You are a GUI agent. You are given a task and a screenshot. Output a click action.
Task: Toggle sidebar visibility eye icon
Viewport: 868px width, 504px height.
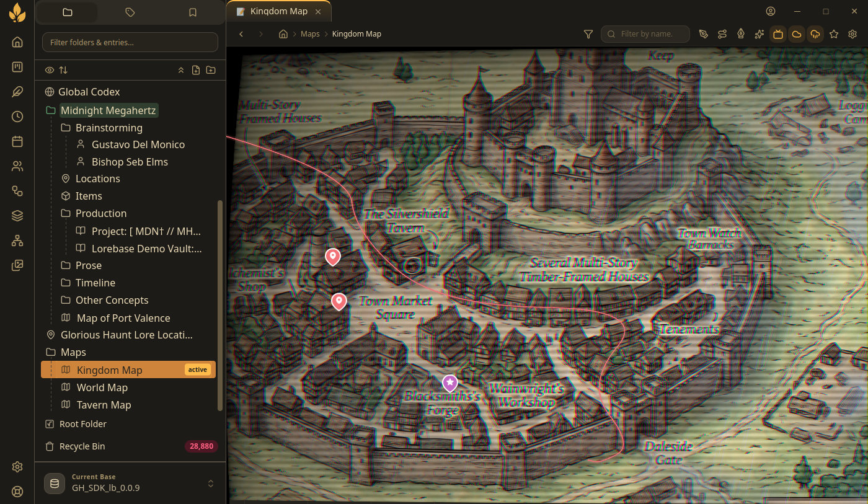(x=50, y=70)
